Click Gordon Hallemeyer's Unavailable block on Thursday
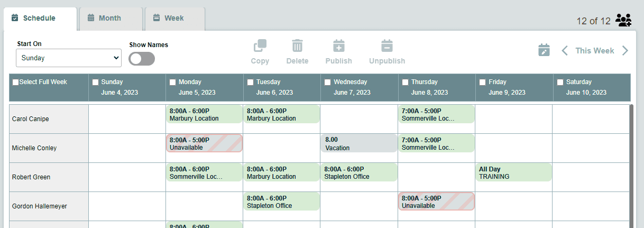The width and height of the screenshot is (644, 228). (436, 202)
